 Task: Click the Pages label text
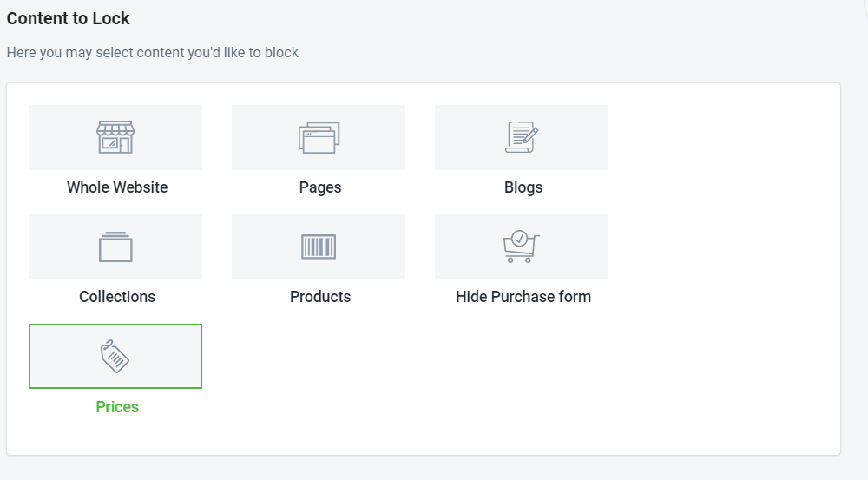pyautogui.click(x=320, y=187)
